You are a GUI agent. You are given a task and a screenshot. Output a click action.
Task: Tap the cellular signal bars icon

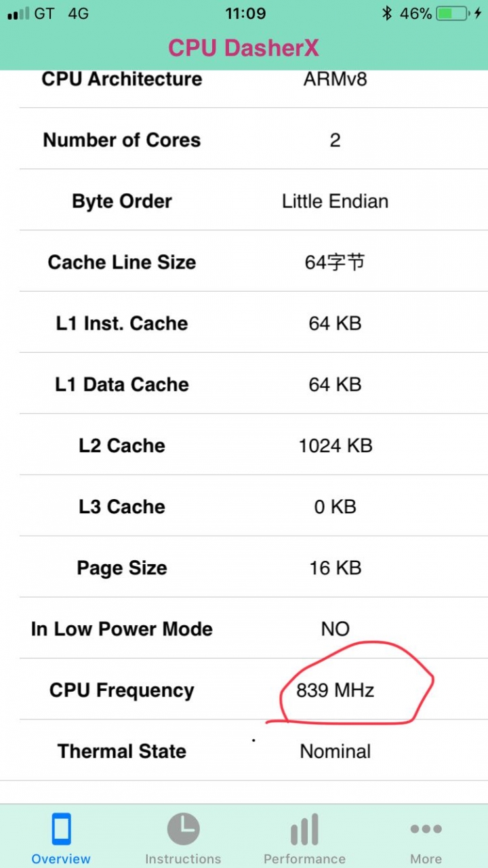[18, 14]
